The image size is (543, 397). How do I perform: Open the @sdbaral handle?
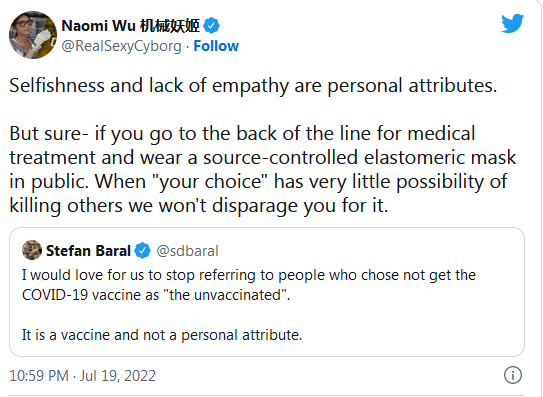tap(187, 251)
